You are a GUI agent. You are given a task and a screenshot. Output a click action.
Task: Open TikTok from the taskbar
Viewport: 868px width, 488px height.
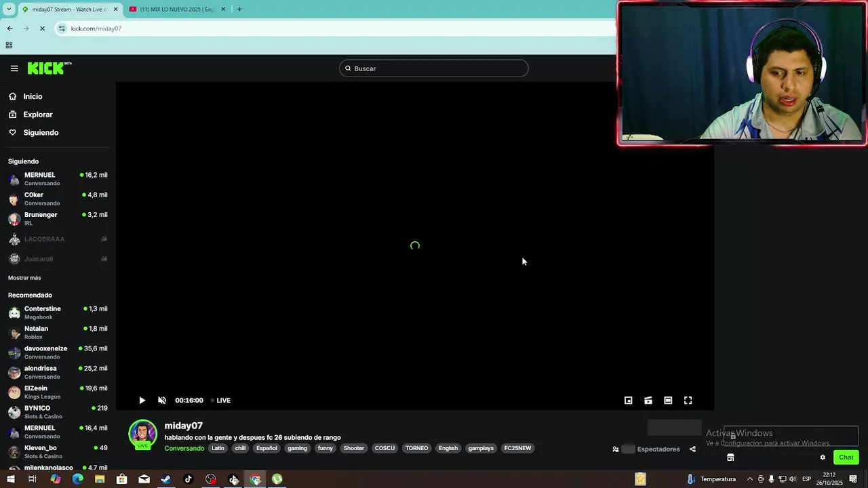coord(189,479)
